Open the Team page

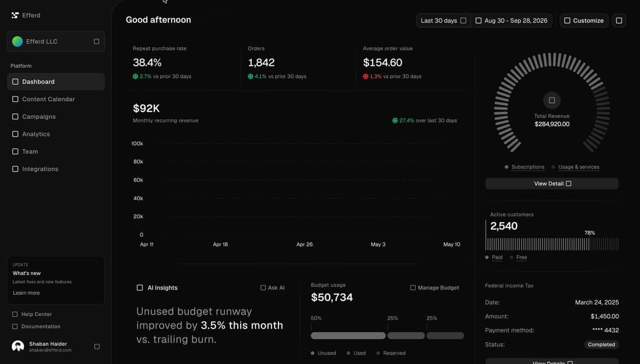(56, 151)
